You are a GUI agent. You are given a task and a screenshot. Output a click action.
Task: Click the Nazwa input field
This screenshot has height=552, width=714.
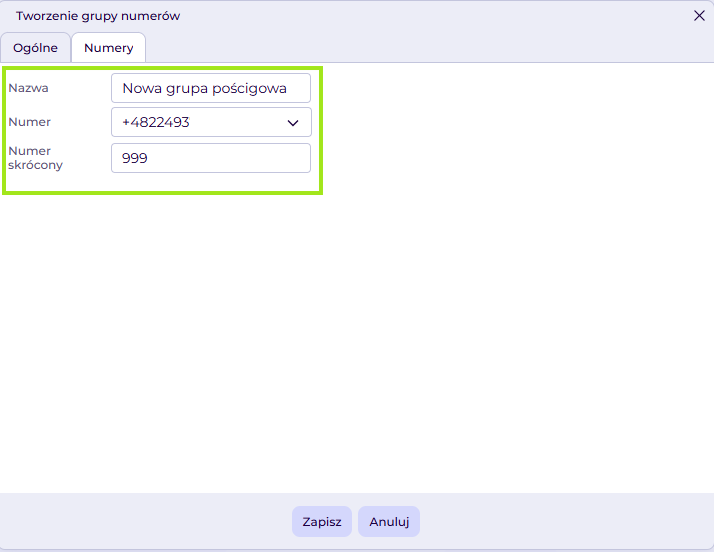[x=211, y=88]
